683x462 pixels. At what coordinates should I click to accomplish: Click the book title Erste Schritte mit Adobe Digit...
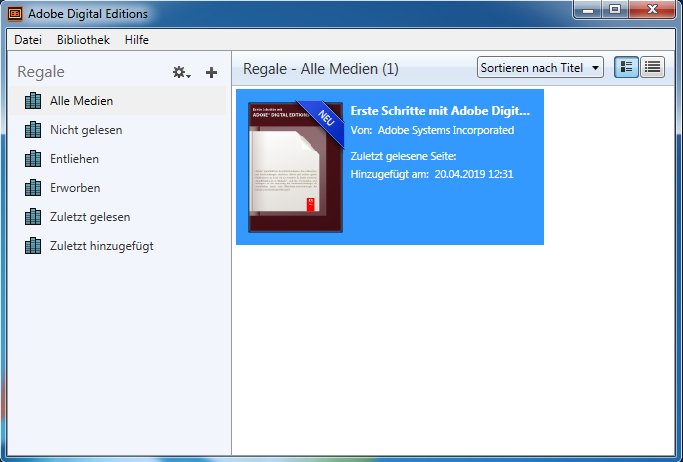[440, 111]
